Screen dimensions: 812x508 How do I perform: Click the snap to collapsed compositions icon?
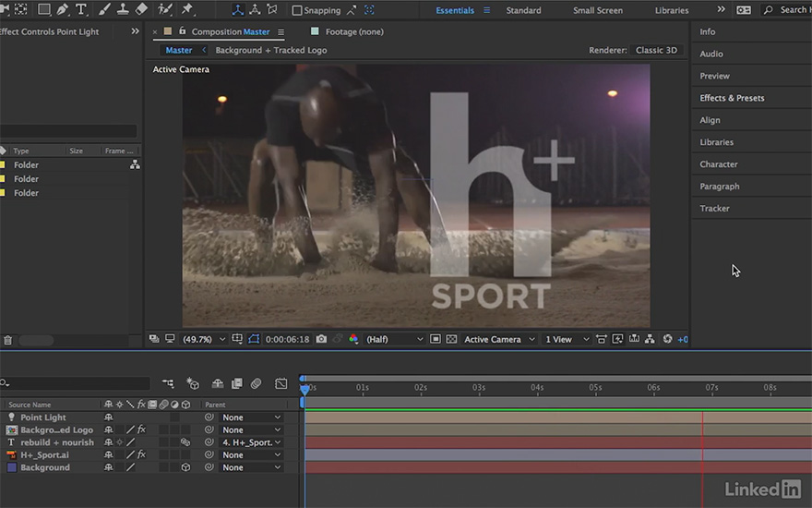point(369,10)
